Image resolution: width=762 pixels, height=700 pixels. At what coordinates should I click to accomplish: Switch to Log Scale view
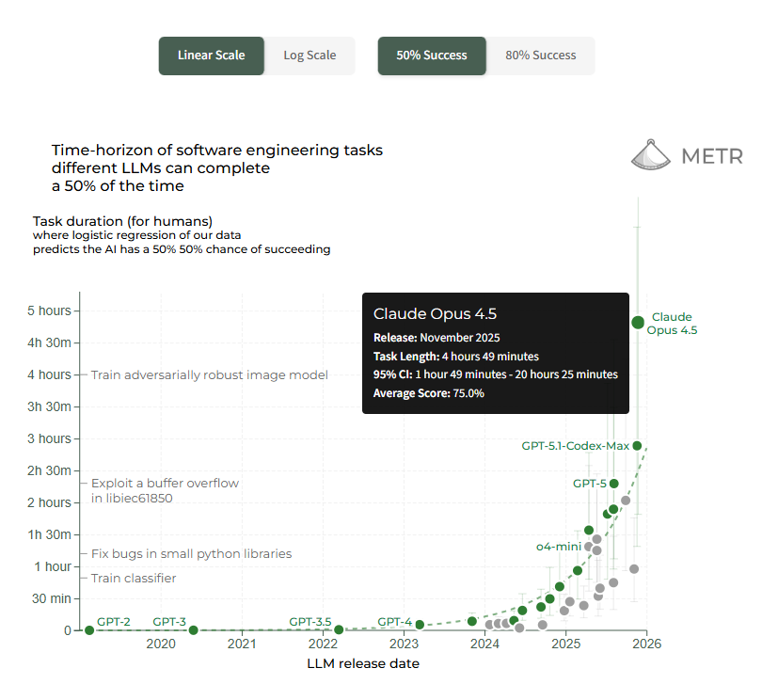310,56
